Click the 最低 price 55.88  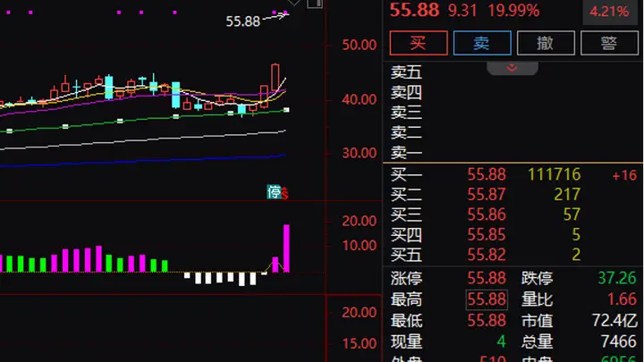487,321
